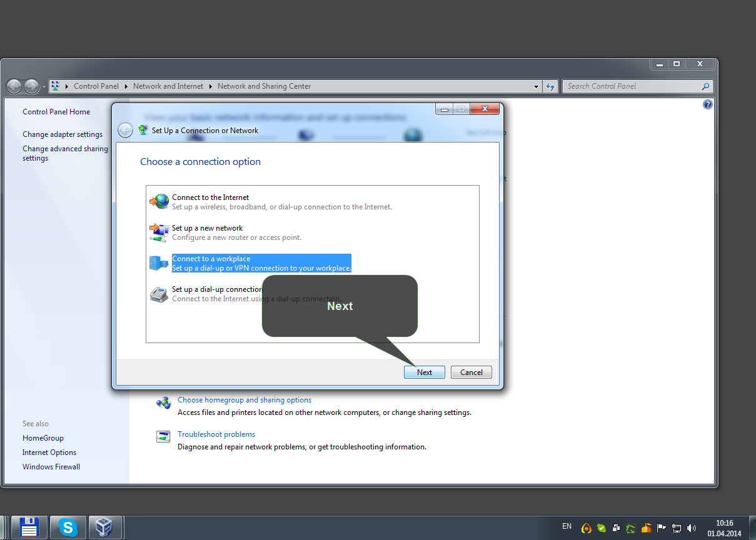Viewport: 756px width, 540px height.
Task: Click the wizard's back arrow button
Action: [125, 130]
